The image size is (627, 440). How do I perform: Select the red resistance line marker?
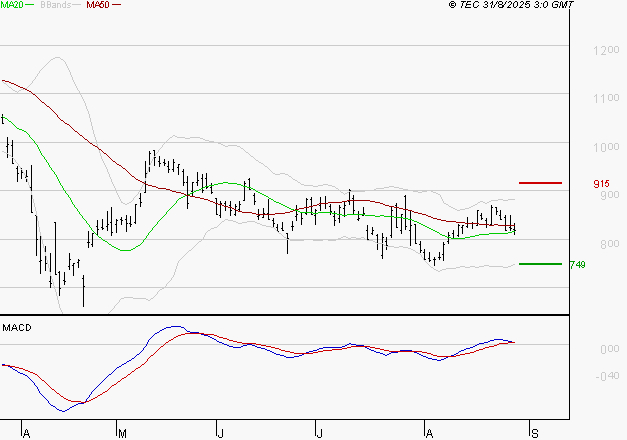pos(541,183)
